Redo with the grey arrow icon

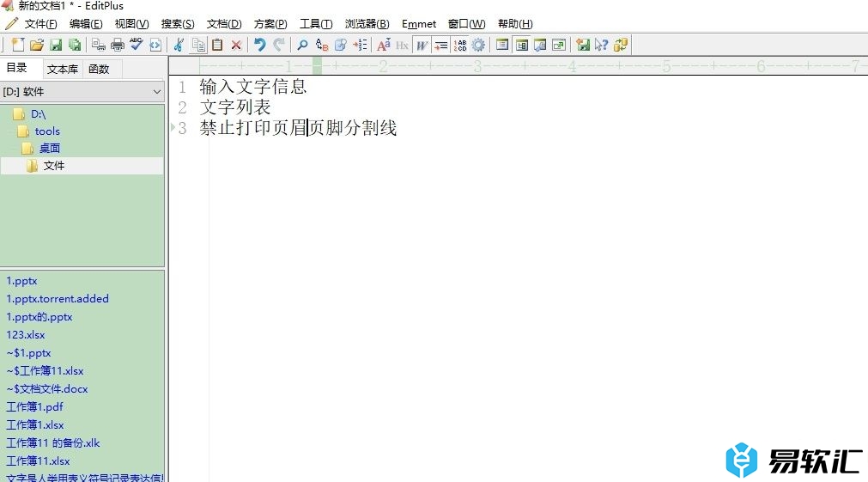(279, 45)
